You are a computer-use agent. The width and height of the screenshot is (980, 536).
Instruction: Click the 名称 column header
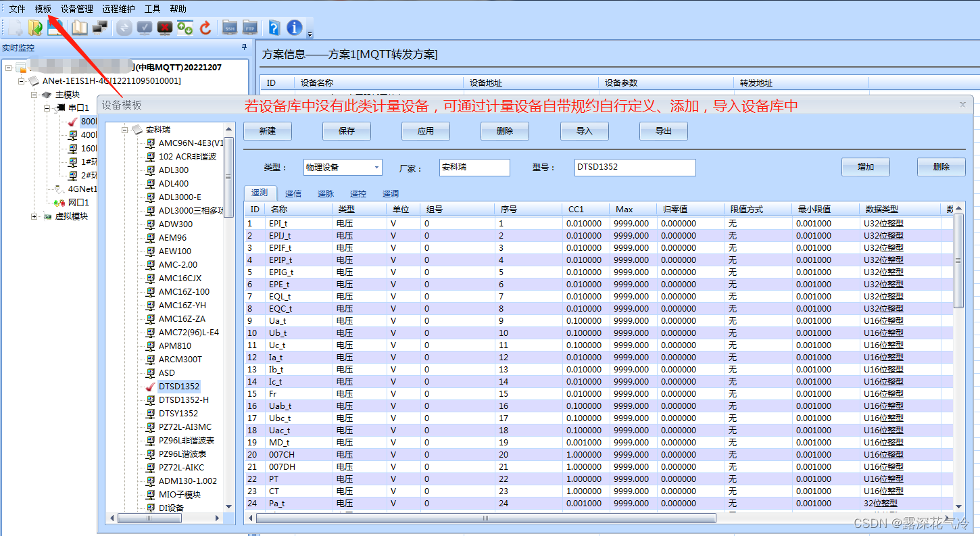coord(299,210)
